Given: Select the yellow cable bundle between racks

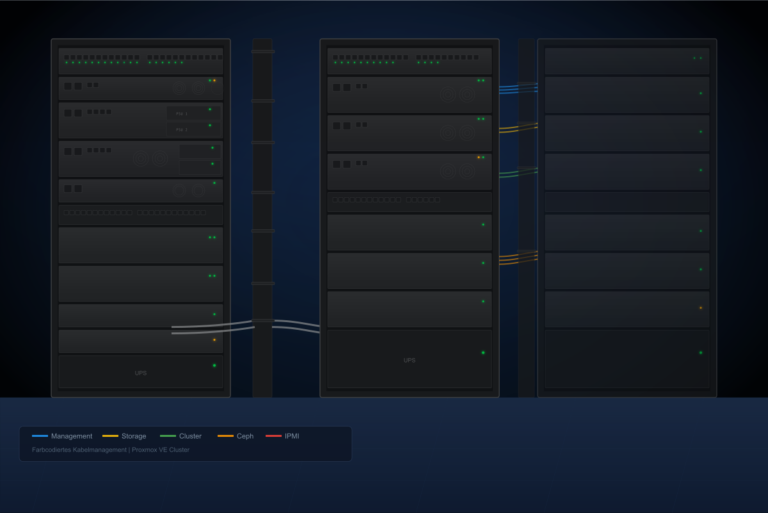Looking at the screenshot, I should [x=518, y=128].
